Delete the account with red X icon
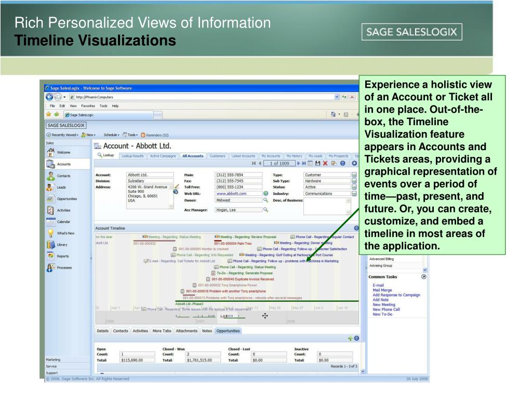The width and height of the screenshot is (532, 399). pyautogui.click(x=325, y=164)
